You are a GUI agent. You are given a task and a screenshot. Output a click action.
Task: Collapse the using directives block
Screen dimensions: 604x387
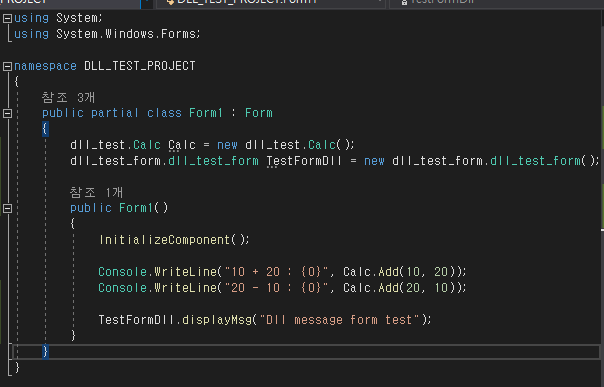(7, 18)
